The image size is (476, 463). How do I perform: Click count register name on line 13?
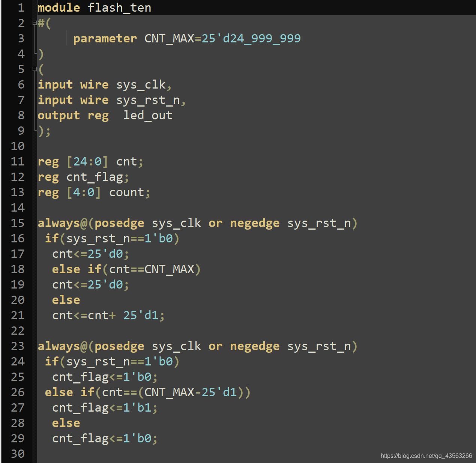[x=127, y=192]
